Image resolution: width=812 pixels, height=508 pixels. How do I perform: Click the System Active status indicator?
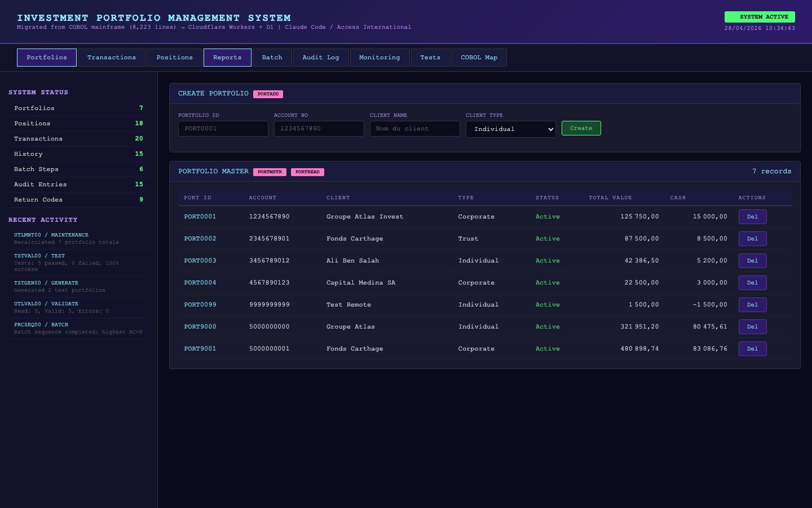[760, 17]
